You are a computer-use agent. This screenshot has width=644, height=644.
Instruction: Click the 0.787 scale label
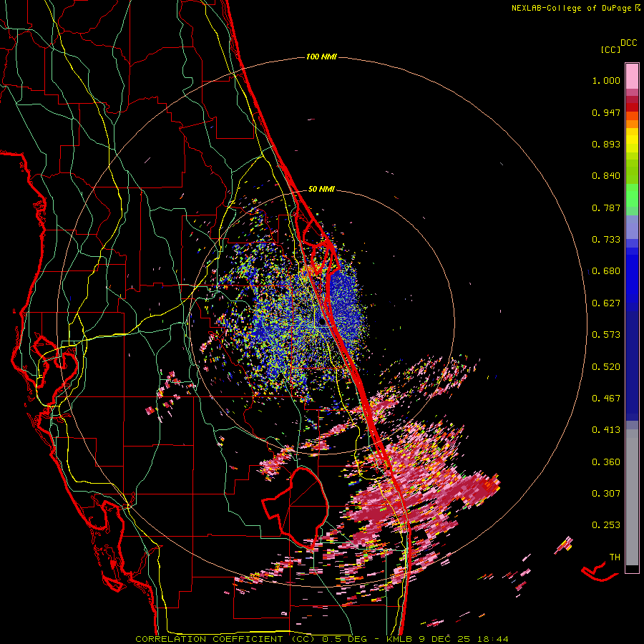pos(606,208)
